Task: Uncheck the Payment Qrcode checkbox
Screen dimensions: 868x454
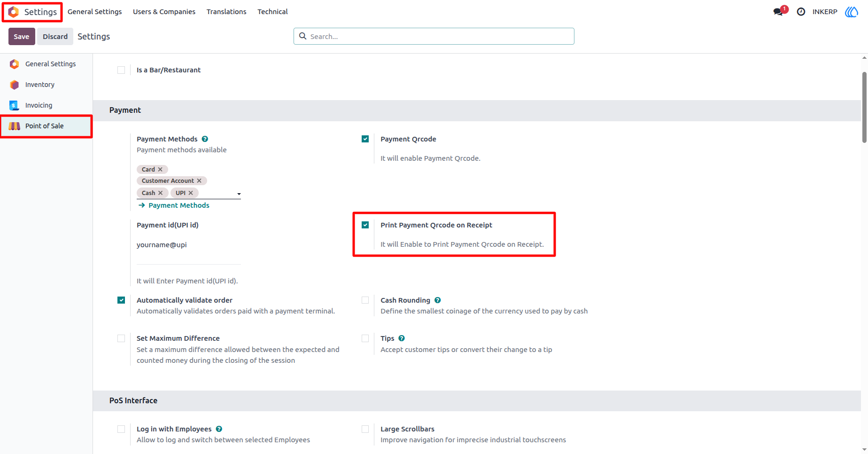Action: 365,139
